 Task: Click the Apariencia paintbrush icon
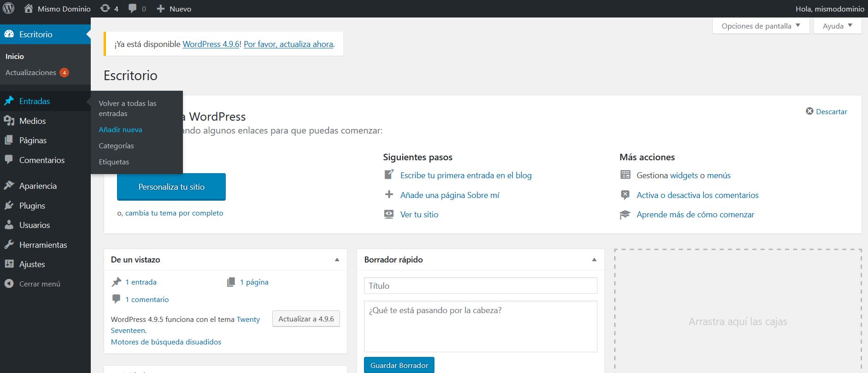[9, 186]
